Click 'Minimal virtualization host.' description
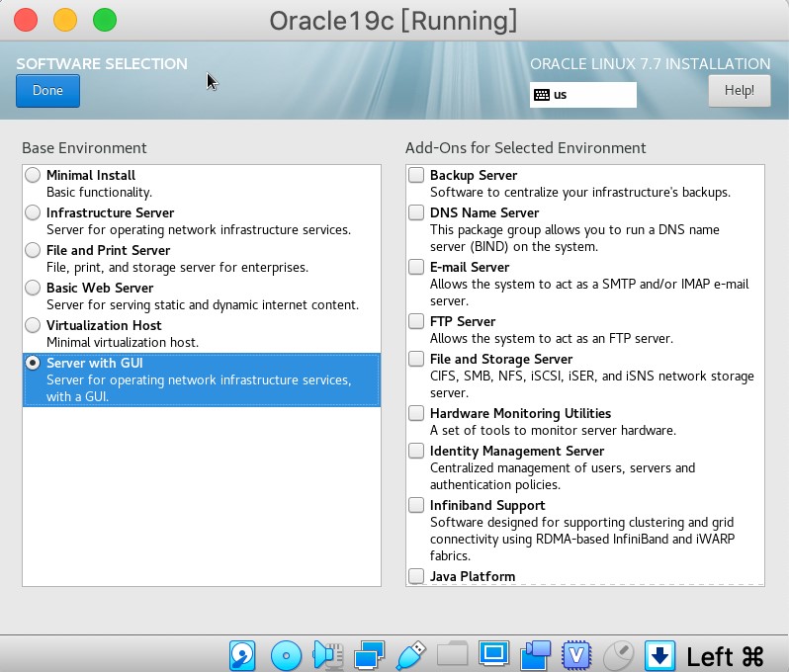The image size is (789, 672). (x=123, y=343)
